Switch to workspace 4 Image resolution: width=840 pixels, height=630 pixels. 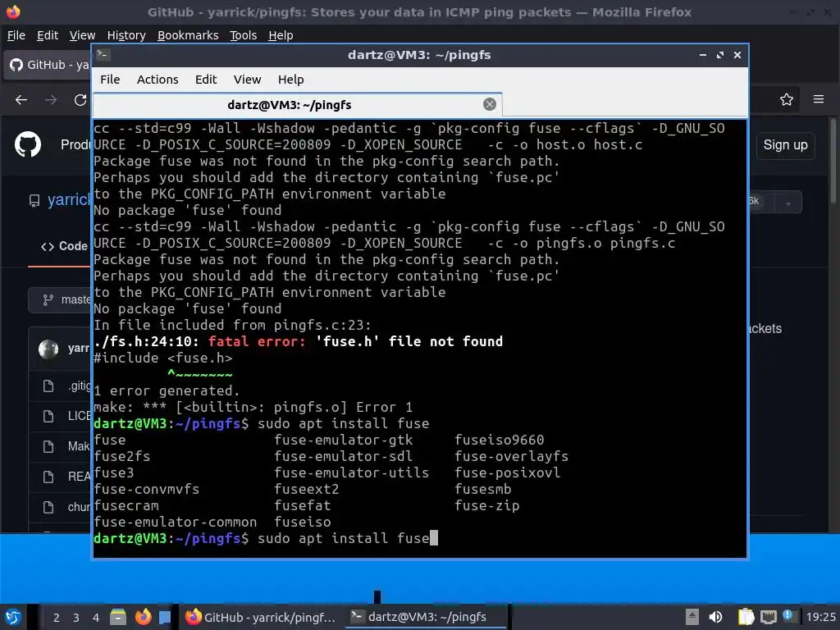(x=96, y=618)
